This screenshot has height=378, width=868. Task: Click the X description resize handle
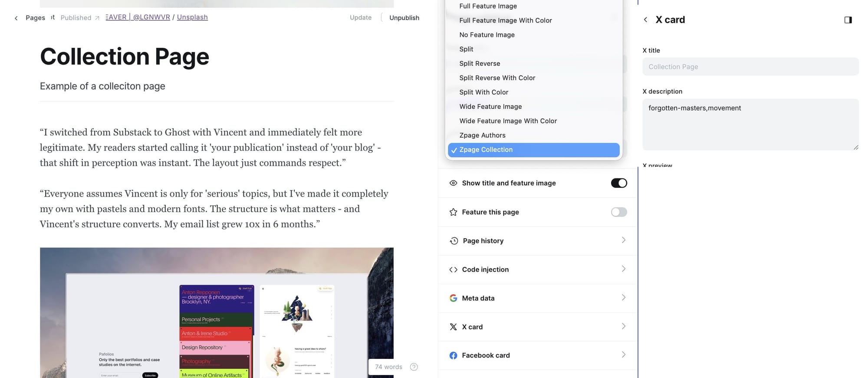click(x=856, y=148)
